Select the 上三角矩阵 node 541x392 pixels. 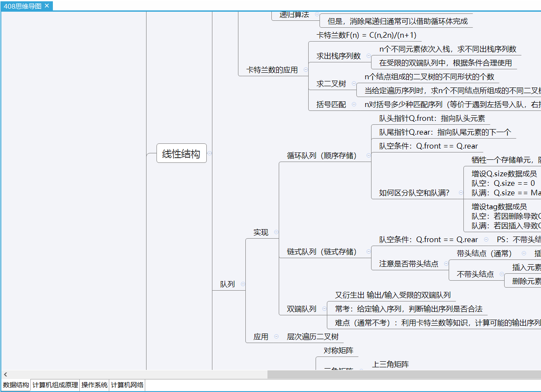click(390, 364)
